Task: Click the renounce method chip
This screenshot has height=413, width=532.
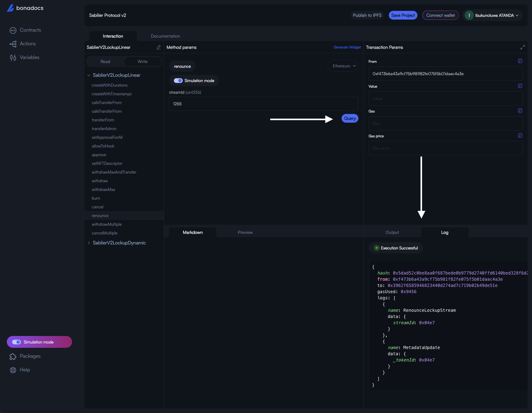Action: [182, 66]
